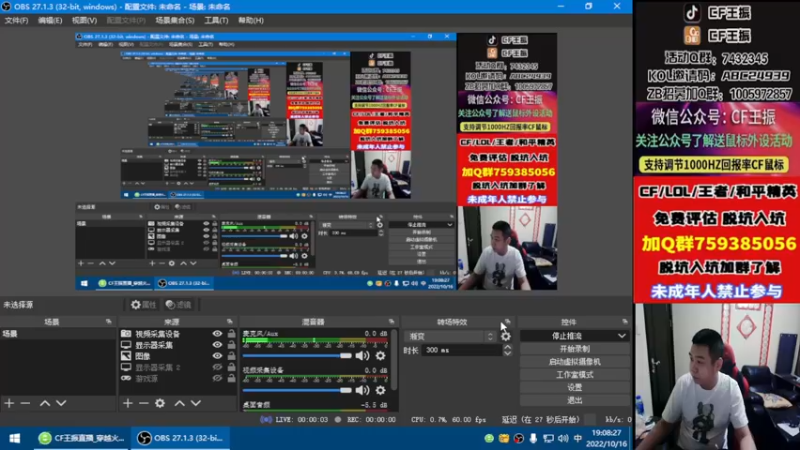
Task: Increase the 时长 duration with up arrow
Action: pyautogui.click(x=507, y=347)
